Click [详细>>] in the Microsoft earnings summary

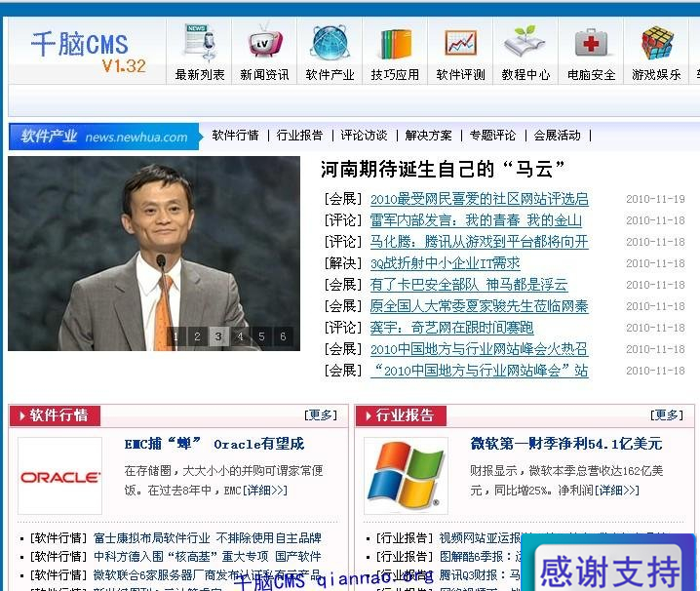click(x=617, y=491)
